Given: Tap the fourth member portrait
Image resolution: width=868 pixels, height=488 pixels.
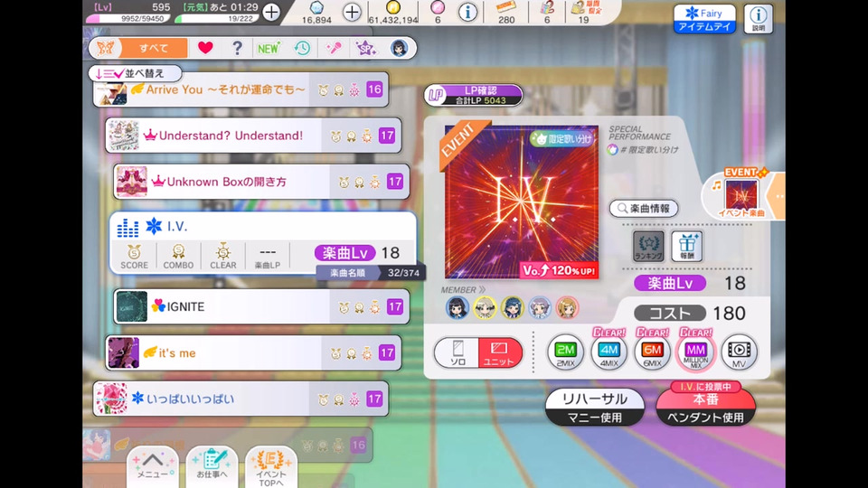Looking at the screenshot, I should (x=539, y=307).
